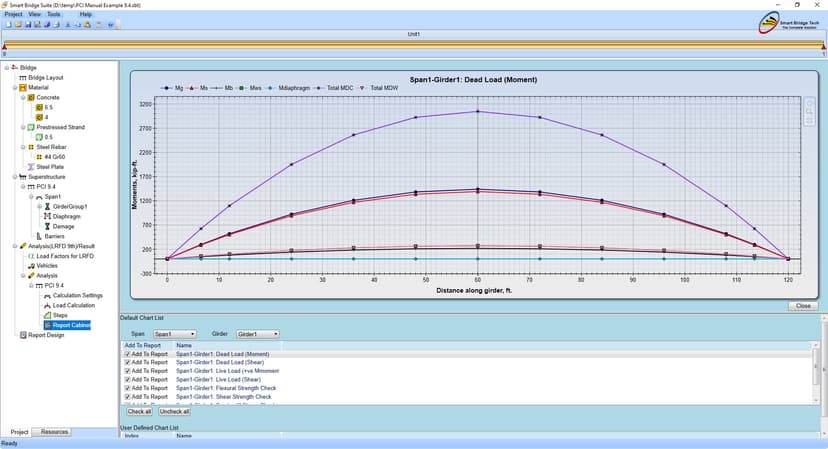The height and width of the screenshot is (449, 828).
Task: Switch to the Project tab
Action: [x=20, y=432]
